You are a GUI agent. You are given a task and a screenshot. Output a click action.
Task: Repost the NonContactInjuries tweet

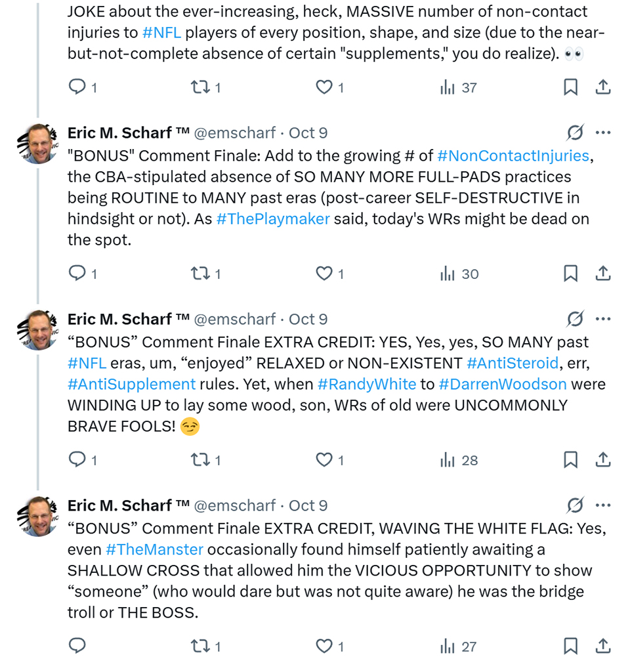198,274
